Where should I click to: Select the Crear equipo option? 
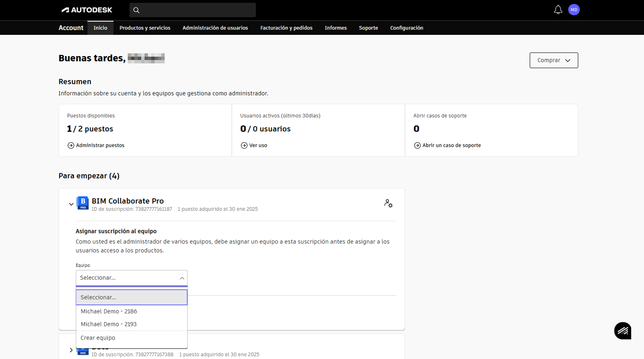click(x=98, y=338)
